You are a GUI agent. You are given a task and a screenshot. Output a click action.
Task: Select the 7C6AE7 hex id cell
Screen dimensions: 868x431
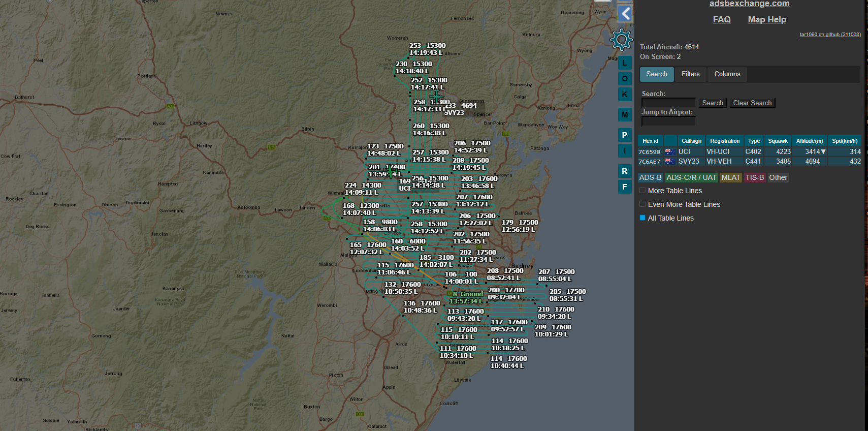(650, 162)
